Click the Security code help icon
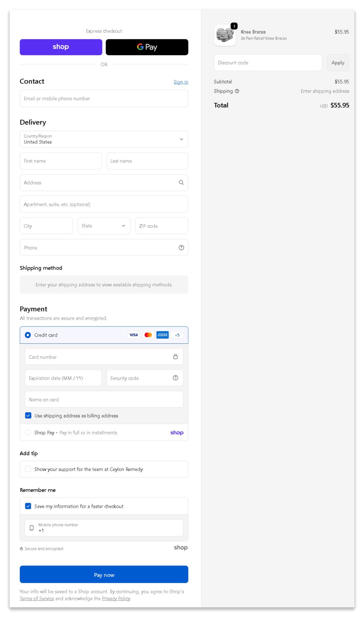364x617 pixels. click(175, 378)
